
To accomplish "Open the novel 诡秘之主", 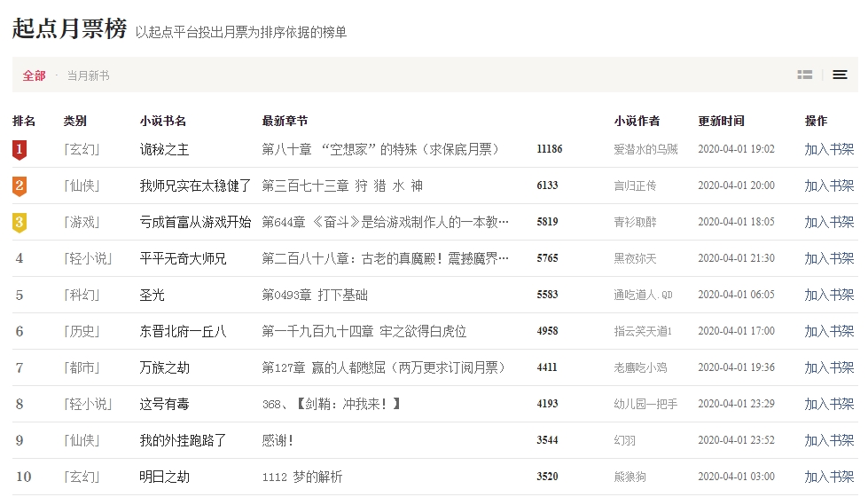I will [x=165, y=149].
